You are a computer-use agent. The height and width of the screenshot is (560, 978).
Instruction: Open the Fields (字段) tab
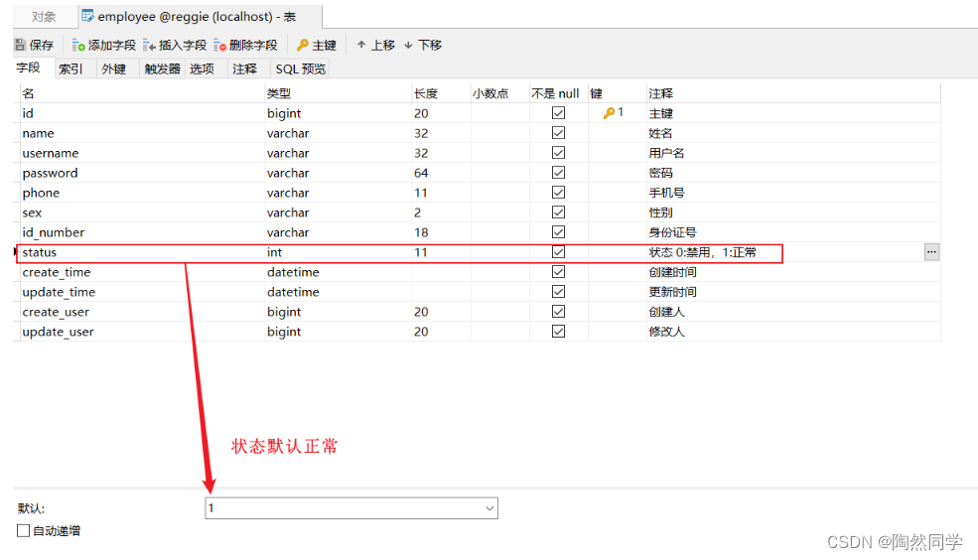coord(28,68)
